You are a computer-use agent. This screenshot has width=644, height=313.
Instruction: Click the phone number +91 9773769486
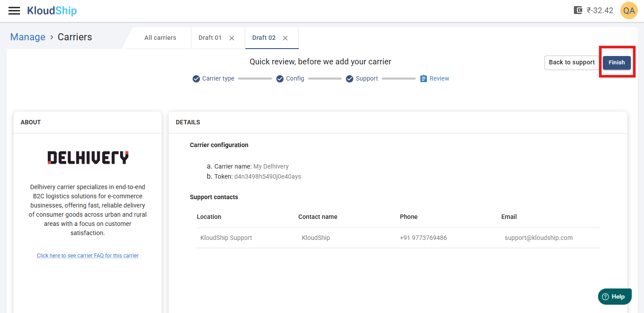point(423,238)
